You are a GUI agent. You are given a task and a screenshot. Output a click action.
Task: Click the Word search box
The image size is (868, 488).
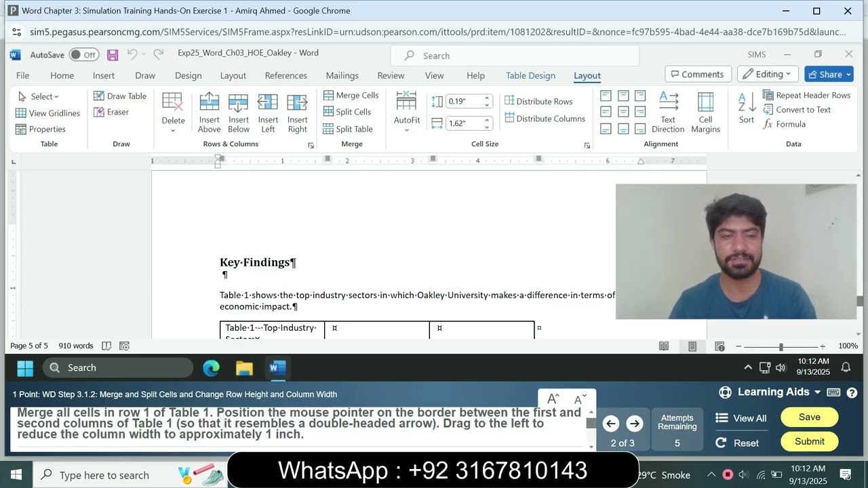click(x=515, y=56)
